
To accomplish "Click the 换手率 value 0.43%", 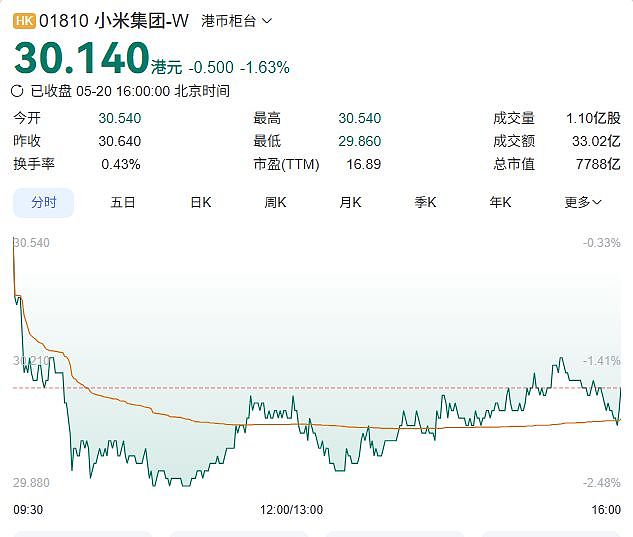I will (121, 164).
